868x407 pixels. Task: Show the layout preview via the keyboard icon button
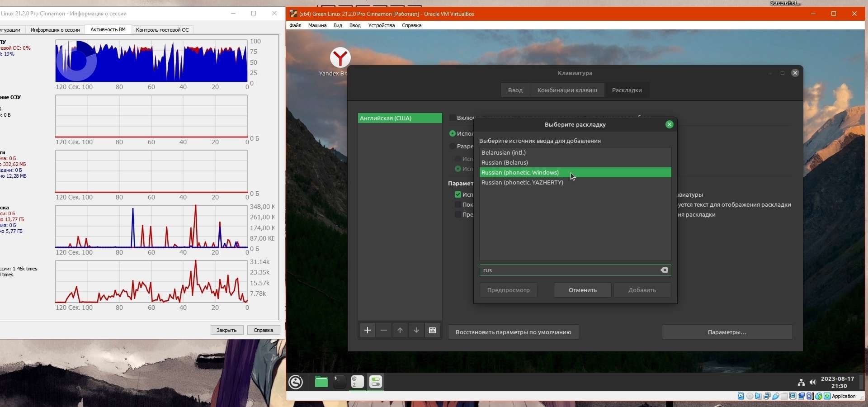[x=433, y=331]
